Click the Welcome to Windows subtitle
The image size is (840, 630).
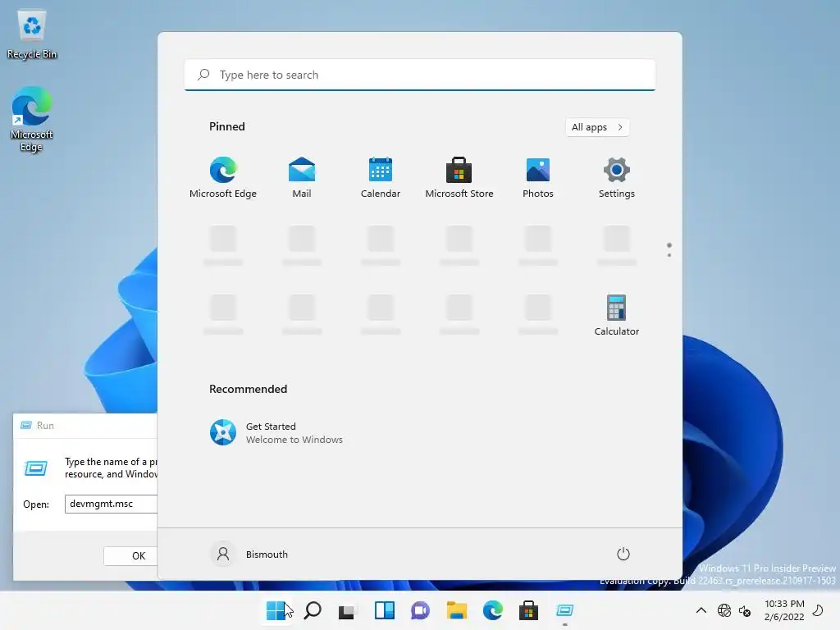point(294,440)
